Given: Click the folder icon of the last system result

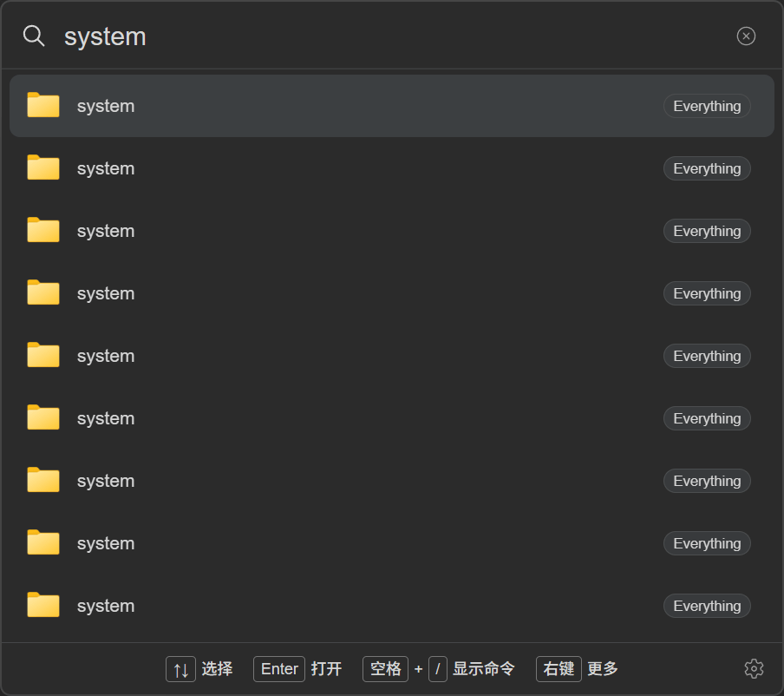Looking at the screenshot, I should pyautogui.click(x=43, y=605).
